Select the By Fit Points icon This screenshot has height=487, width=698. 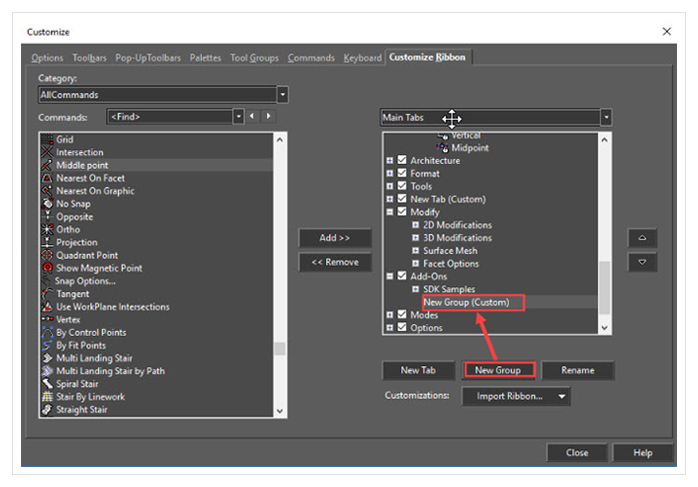coord(47,345)
